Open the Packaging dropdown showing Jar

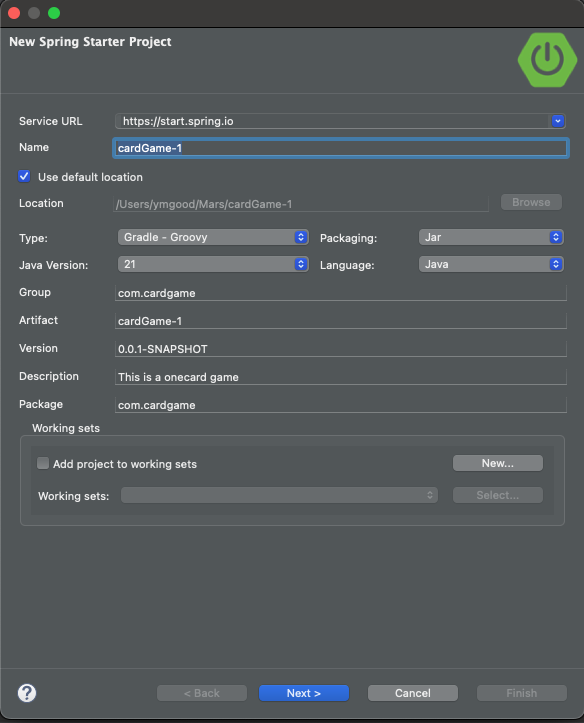point(491,237)
